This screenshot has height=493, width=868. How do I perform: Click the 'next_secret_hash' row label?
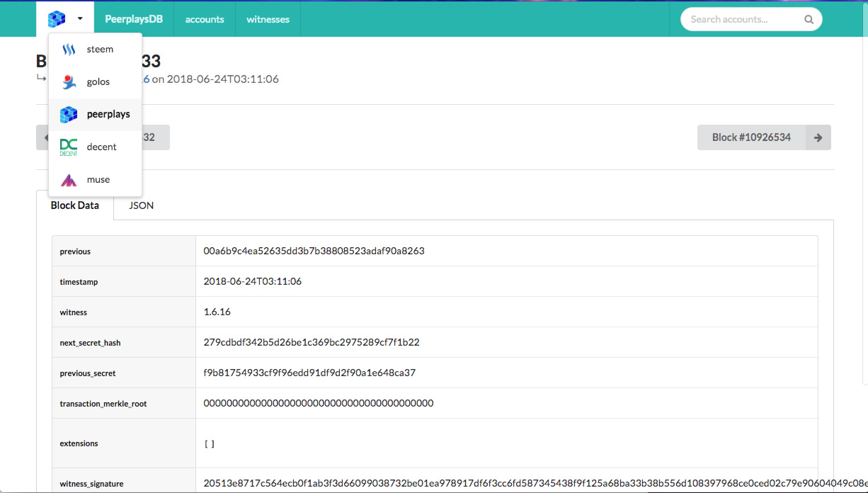(90, 343)
